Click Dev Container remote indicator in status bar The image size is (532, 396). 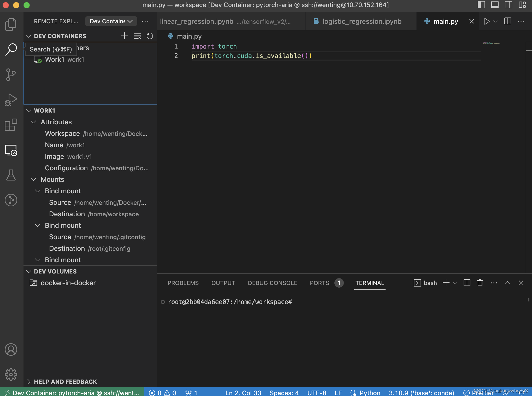[72, 393]
